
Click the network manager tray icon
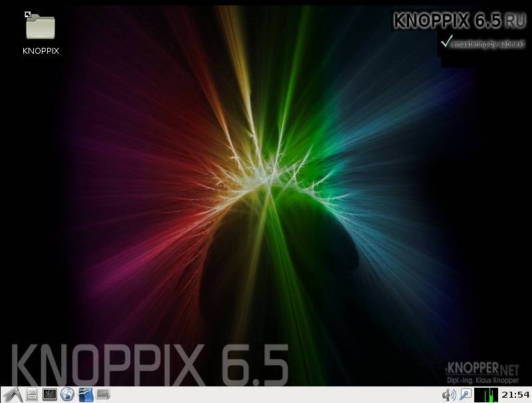[466, 395]
